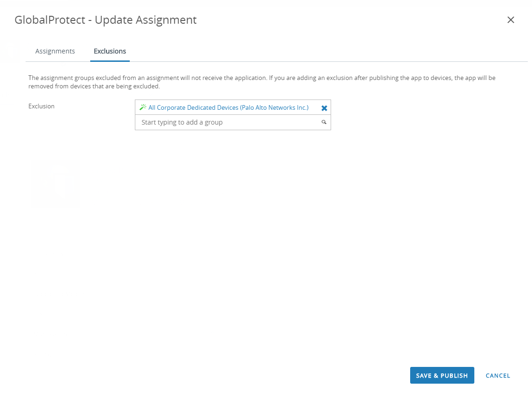
Task: Select the Exclusions tab
Action: click(x=110, y=51)
